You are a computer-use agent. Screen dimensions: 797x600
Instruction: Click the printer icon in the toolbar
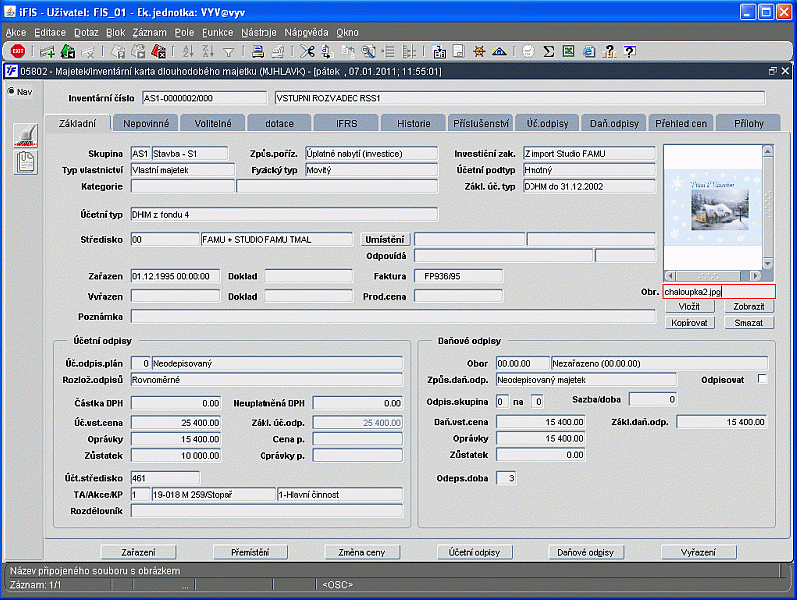(x=256, y=51)
